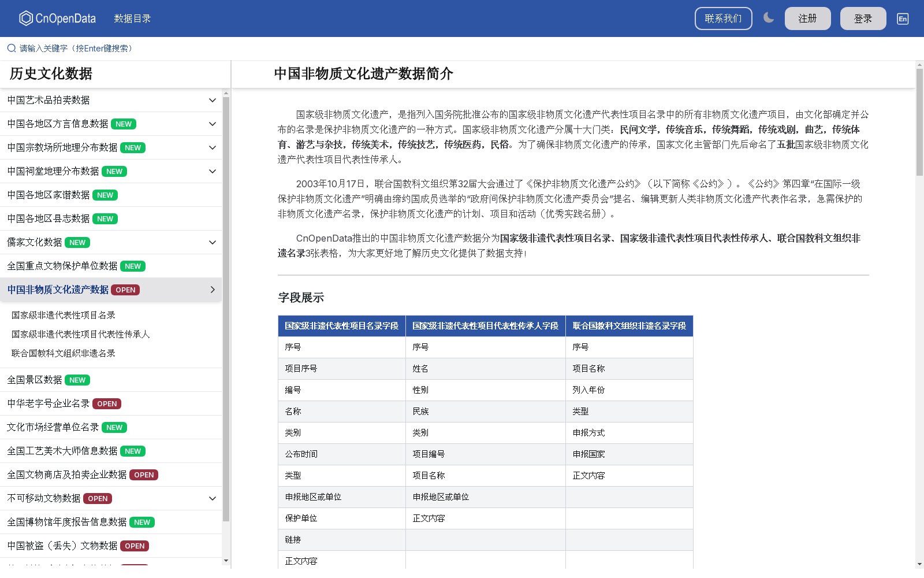Expand 儒家文化数据 section
This screenshot has width=924, height=578.
pyautogui.click(x=212, y=242)
